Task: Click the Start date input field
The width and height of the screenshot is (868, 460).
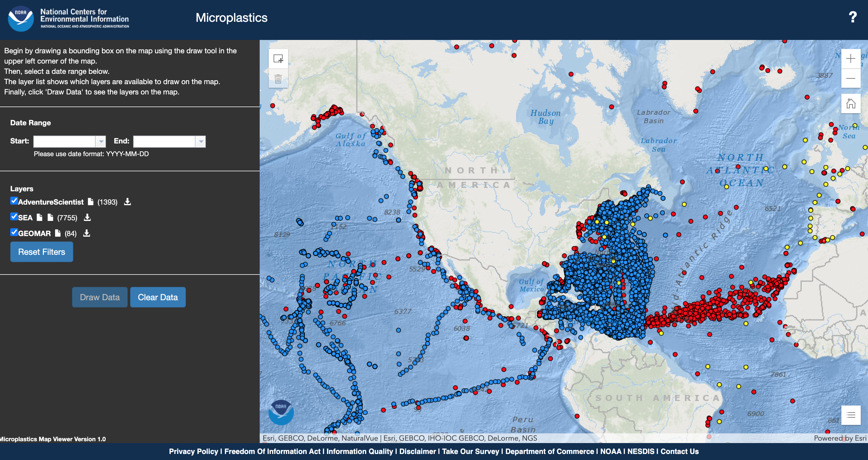Action: [x=64, y=142]
